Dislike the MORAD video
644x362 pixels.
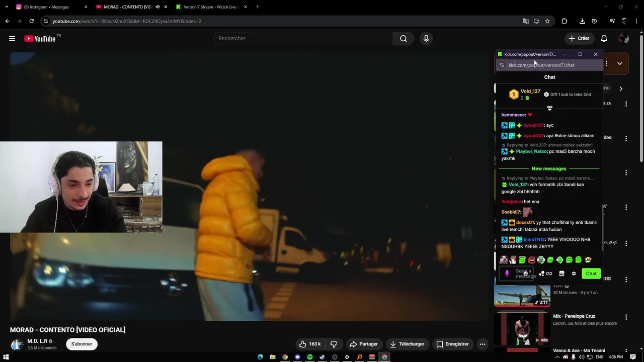pyautogui.click(x=334, y=344)
